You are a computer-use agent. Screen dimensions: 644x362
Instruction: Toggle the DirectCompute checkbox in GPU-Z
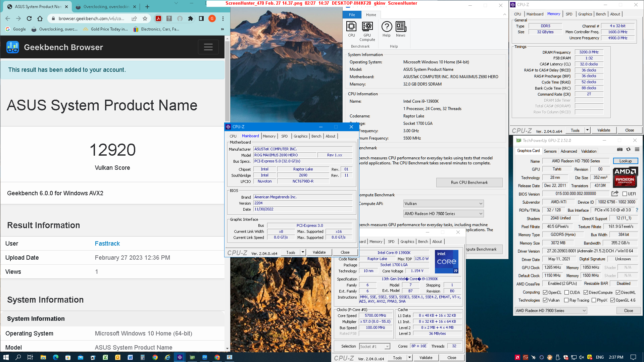(x=586, y=292)
